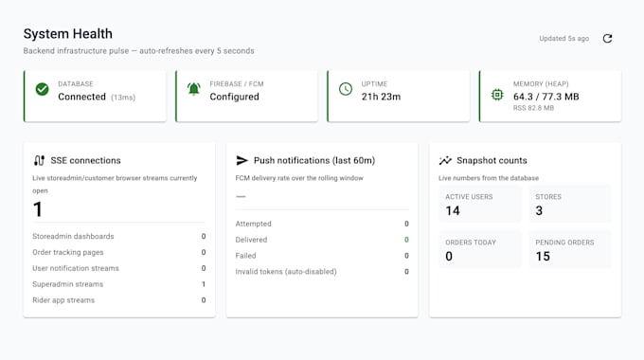Image resolution: width=644 pixels, height=360 pixels.
Task: Click the FCM delivery rate description
Action: (x=299, y=178)
